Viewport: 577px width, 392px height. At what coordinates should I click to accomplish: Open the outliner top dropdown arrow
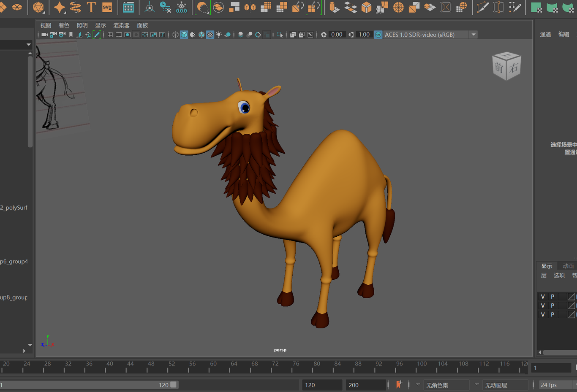[x=29, y=44]
